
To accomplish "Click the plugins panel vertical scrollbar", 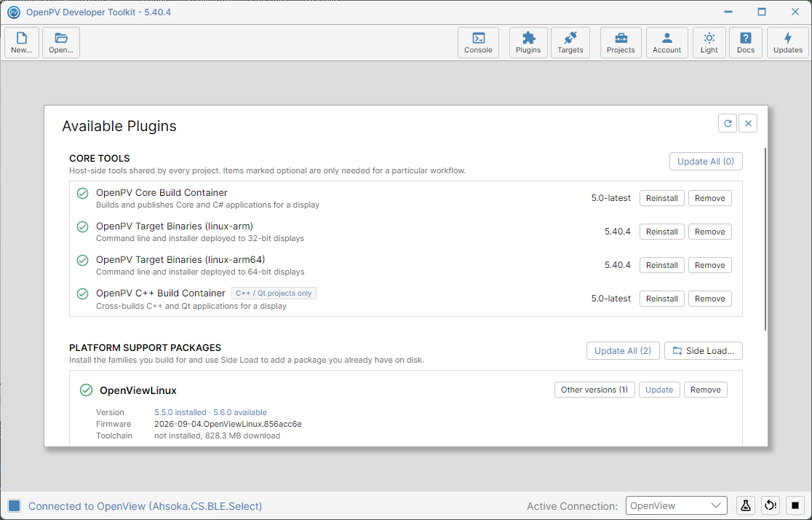I will point(765,239).
